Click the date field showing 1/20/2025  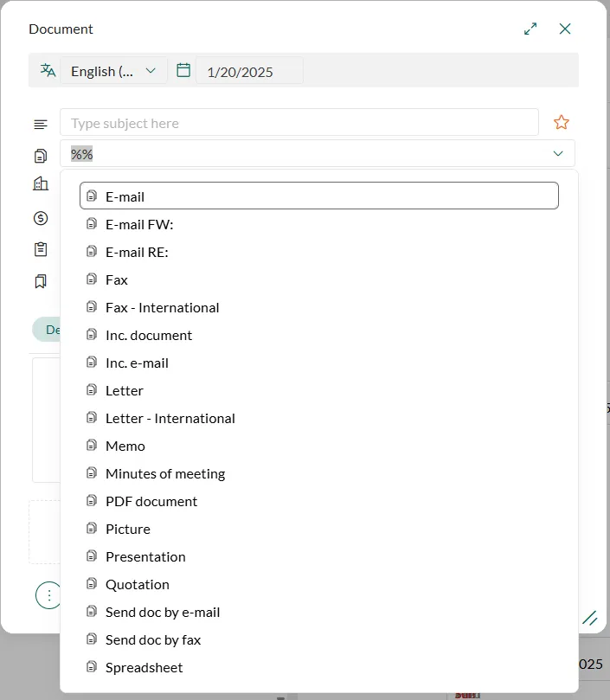coord(249,71)
